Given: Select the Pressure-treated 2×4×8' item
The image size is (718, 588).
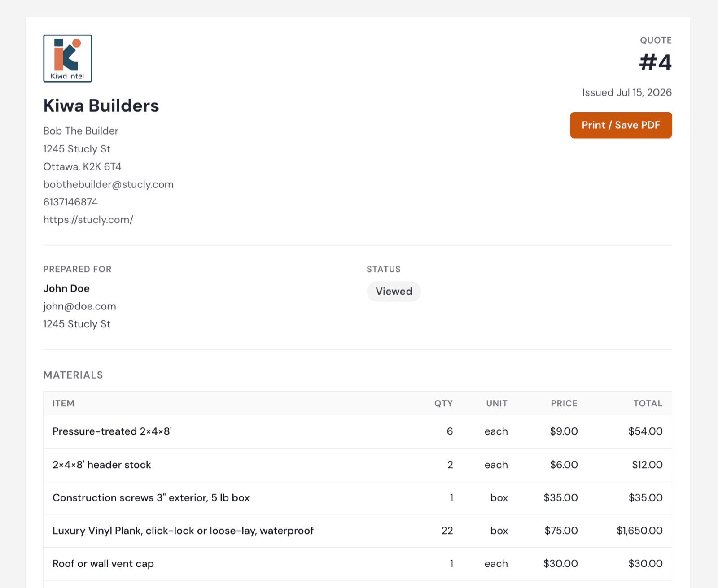Looking at the screenshot, I should click(x=112, y=431).
